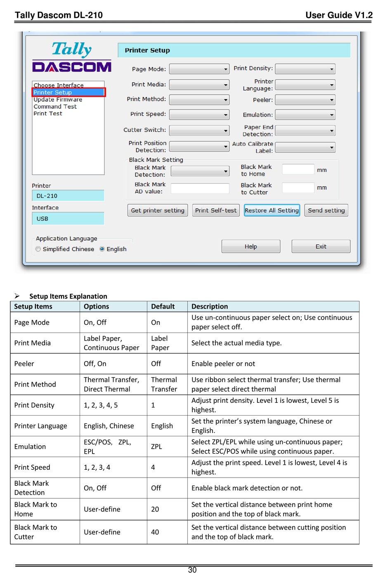392x573 pixels.
Task: Click the Black Mark AD value field
Action: (x=200, y=188)
